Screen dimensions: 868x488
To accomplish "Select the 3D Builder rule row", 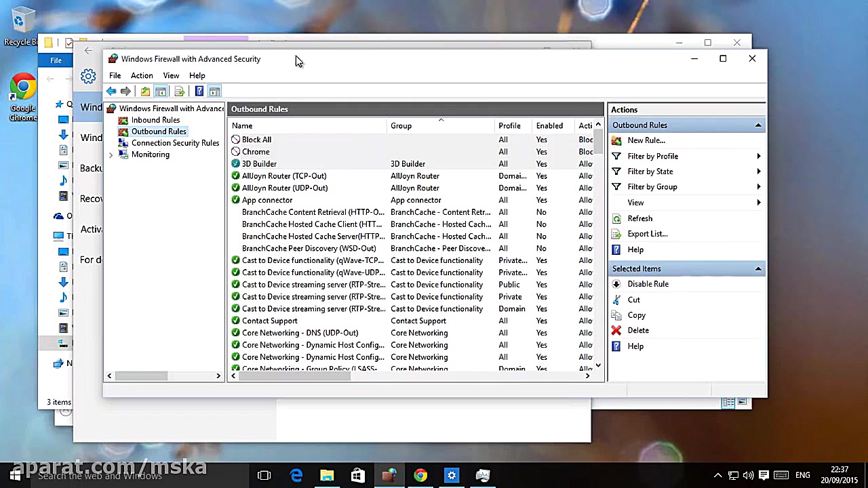I will (412, 164).
